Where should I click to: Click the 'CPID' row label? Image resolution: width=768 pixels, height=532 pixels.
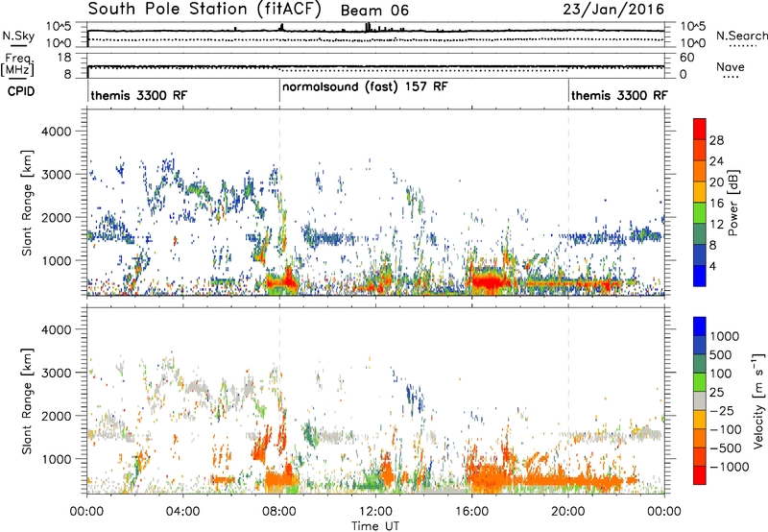(x=21, y=91)
